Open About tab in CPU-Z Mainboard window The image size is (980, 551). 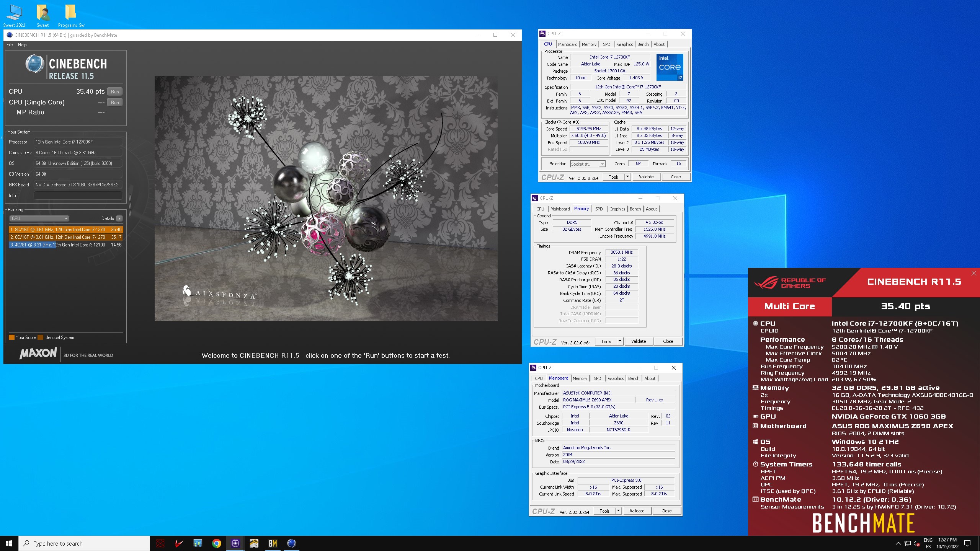click(650, 378)
